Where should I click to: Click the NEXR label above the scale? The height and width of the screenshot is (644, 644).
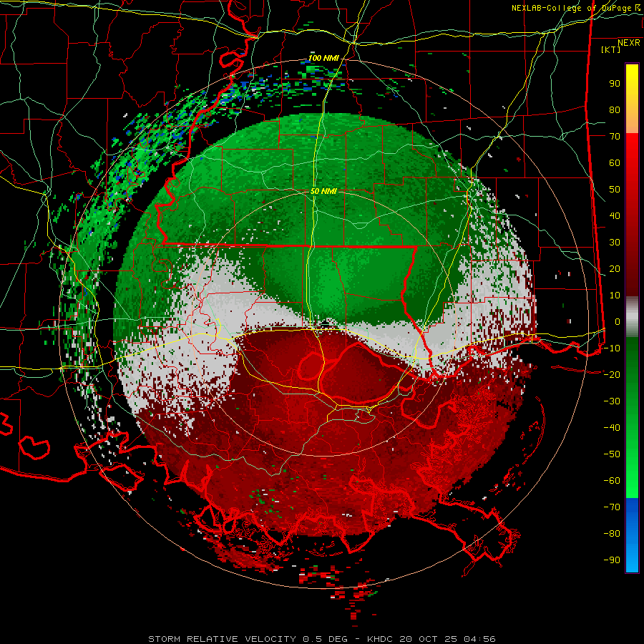click(629, 43)
